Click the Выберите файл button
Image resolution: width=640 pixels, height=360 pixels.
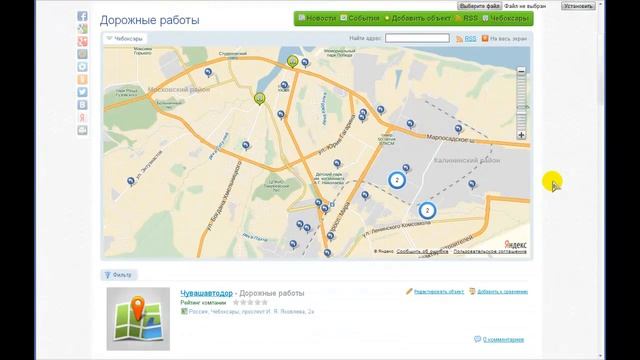tap(480, 6)
